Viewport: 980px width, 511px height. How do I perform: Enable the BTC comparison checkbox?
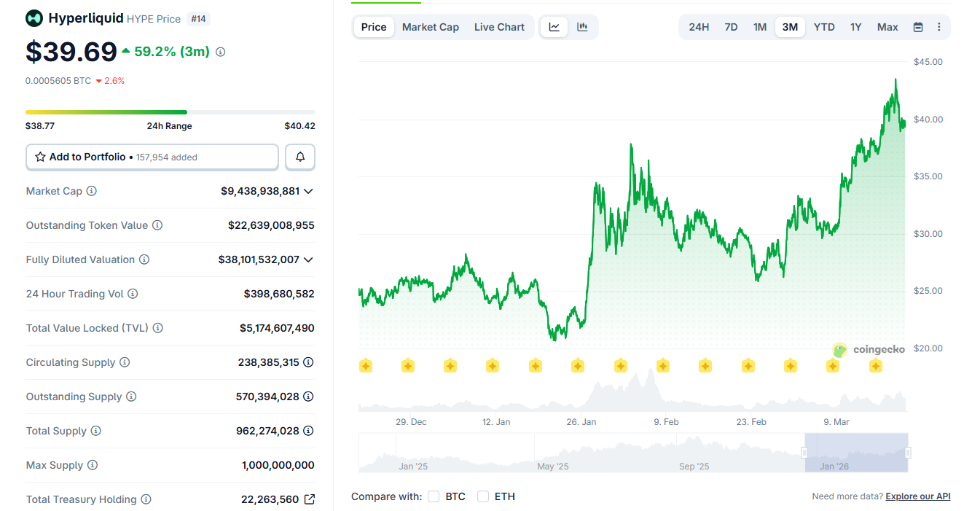(434, 496)
